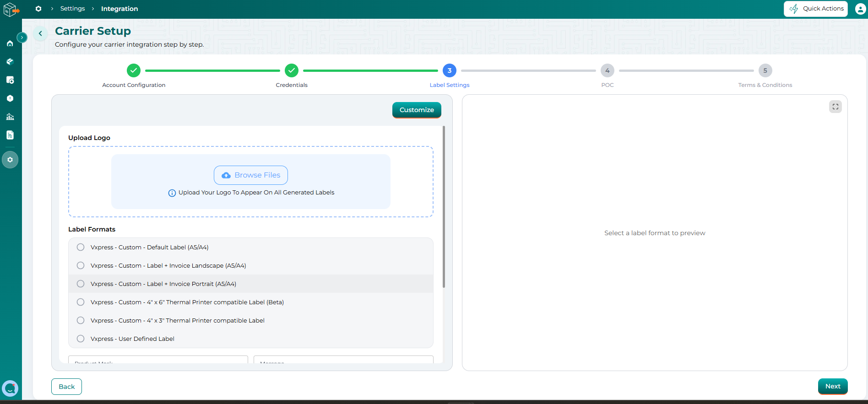Click 'Select a label format to preview' text
868x404 pixels.
pyautogui.click(x=655, y=233)
